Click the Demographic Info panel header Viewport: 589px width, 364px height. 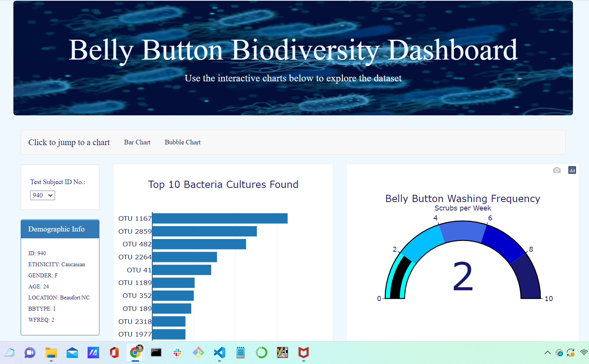pos(56,229)
